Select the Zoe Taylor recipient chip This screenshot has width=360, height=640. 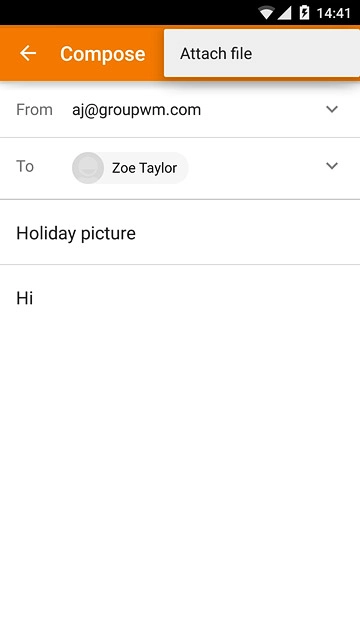pyautogui.click(x=130, y=168)
